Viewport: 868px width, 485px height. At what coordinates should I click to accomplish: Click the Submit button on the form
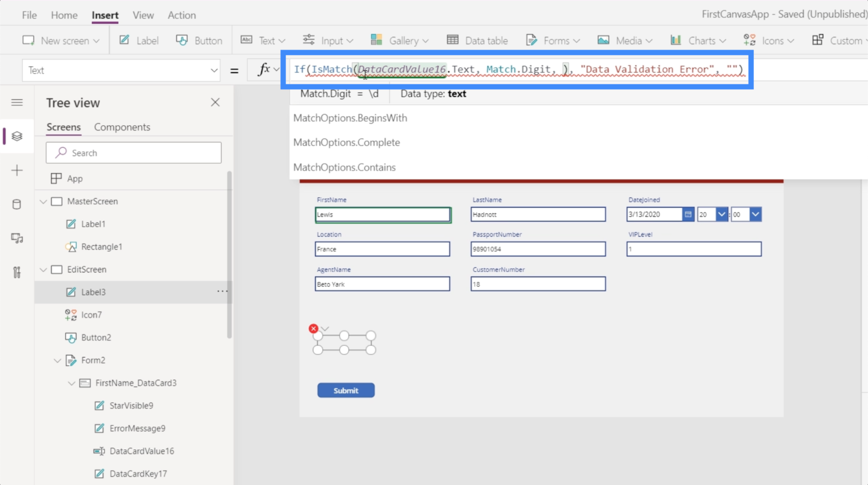click(x=346, y=390)
